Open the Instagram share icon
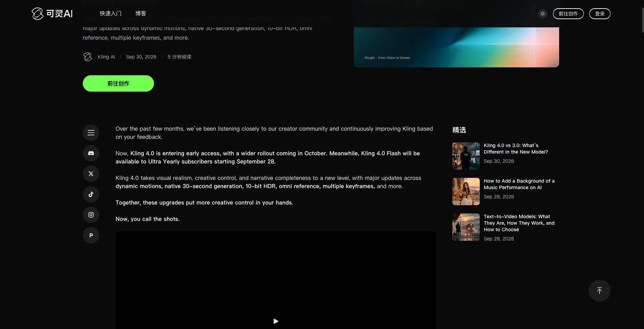This screenshot has width=644, height=329. 91,215
